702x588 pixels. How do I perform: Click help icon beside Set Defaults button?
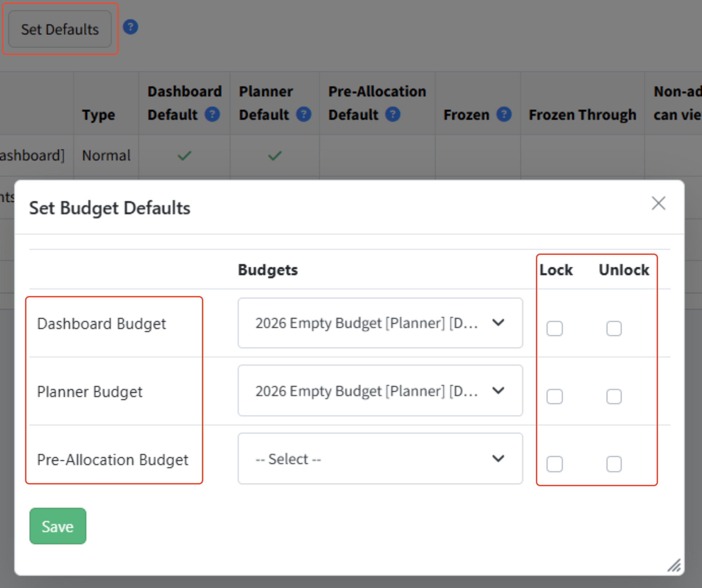pyautogui.click(x=130, y=27)
